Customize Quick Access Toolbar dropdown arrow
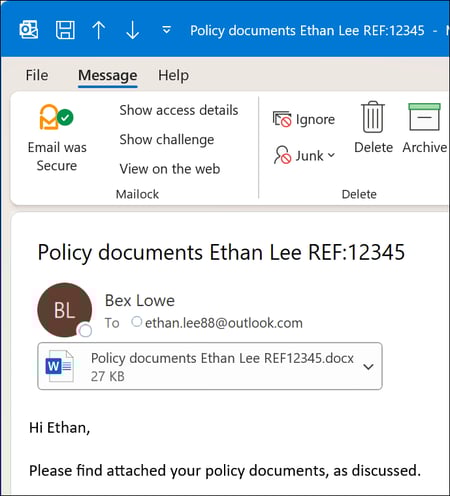 [x=166, y=30]
